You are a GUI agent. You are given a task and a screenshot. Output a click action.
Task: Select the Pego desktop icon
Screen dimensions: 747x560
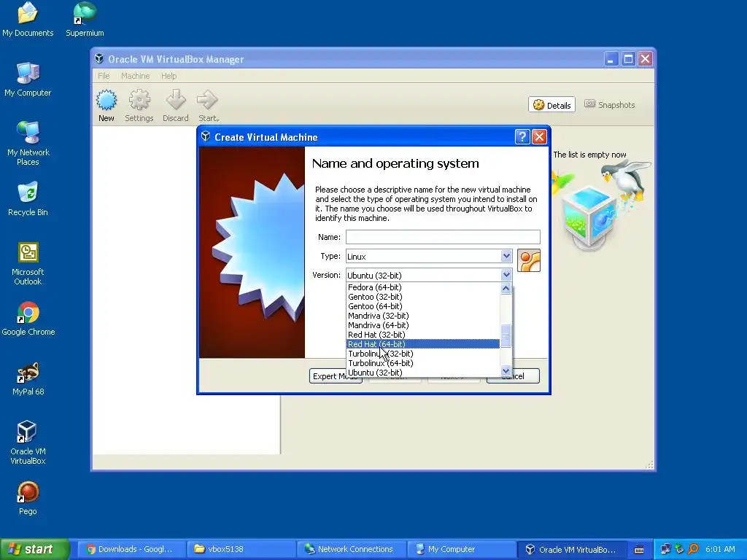click(28, 499)
